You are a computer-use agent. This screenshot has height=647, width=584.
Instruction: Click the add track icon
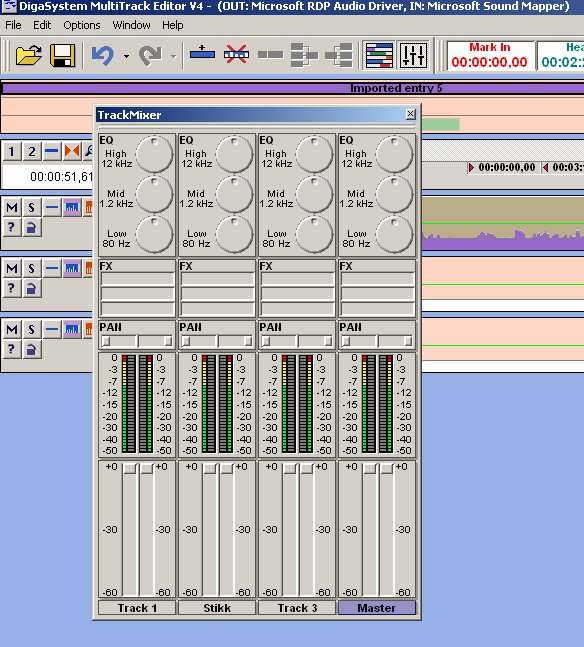[202, 54]
